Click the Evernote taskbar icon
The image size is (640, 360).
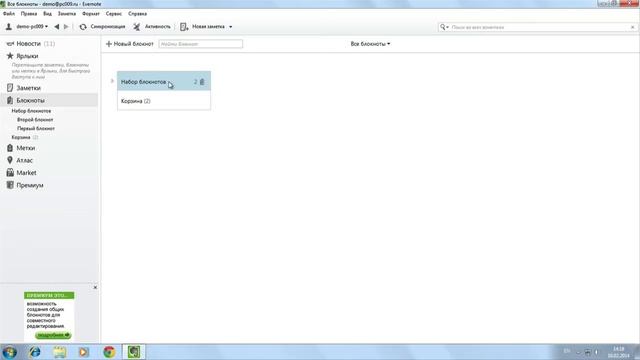pos(133,352)
